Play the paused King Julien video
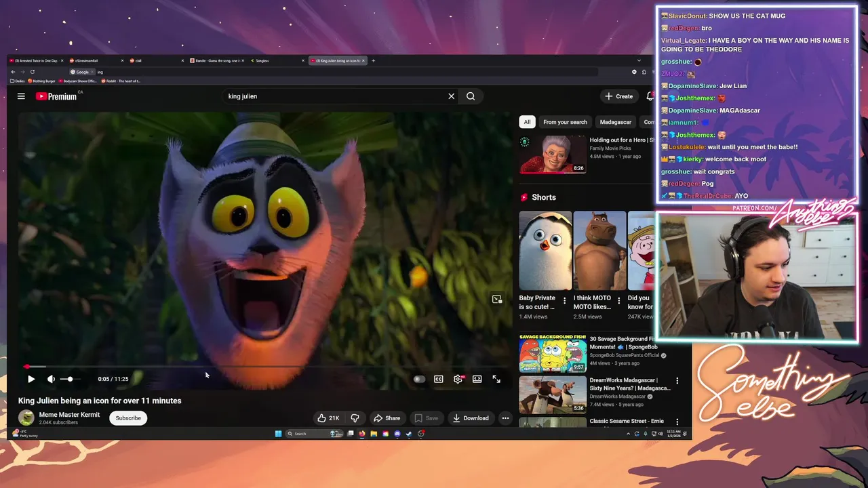 point(31,379)
